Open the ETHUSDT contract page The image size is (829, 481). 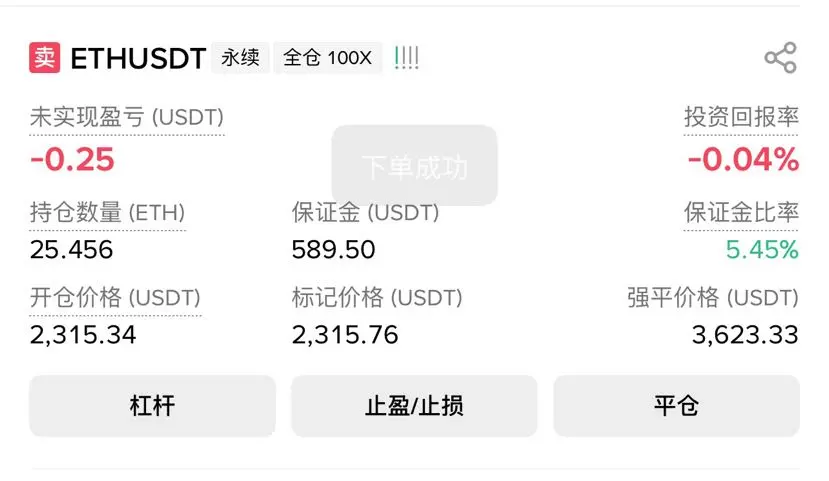pyautogui.click(x=138, y=58)
